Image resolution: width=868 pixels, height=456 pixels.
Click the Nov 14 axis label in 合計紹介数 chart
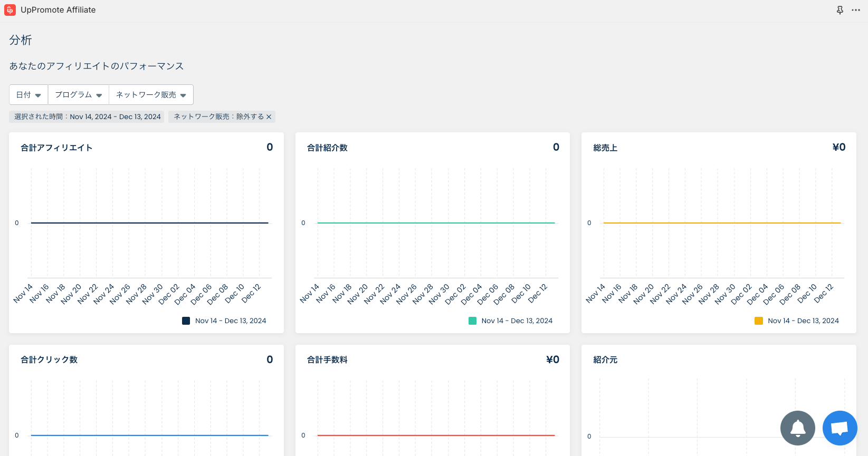tap(310, 294)
